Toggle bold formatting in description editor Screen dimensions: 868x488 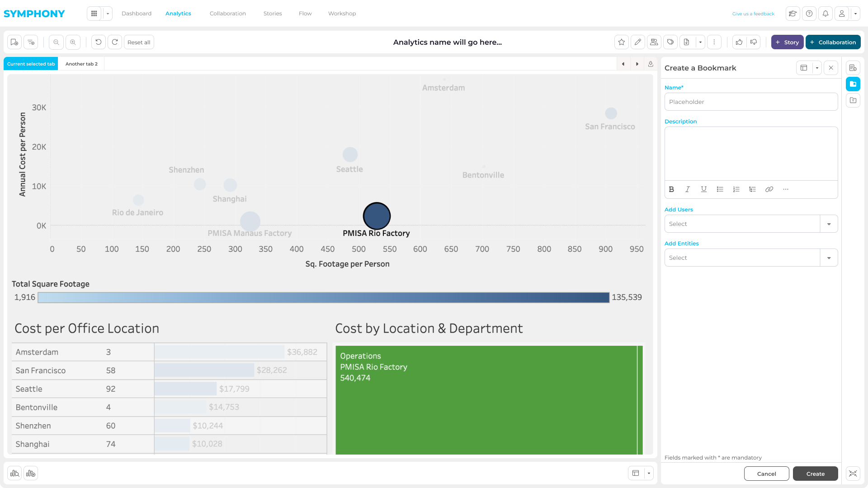pos(671,189)
